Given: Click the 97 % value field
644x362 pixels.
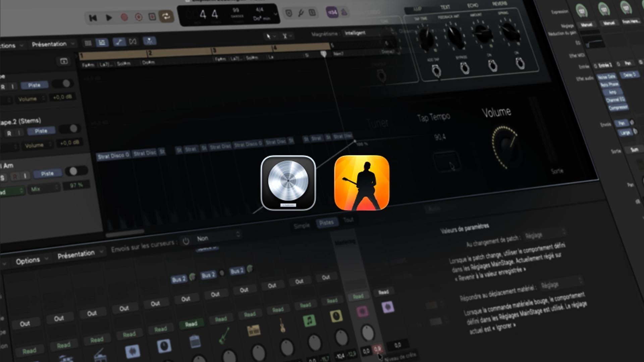Looking at the screenshot, I should click(76, 185).
